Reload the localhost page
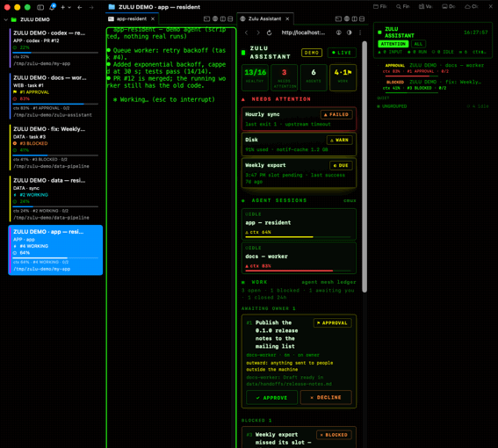The width and height of the screenshot is (498, 448). coord(269,33)
